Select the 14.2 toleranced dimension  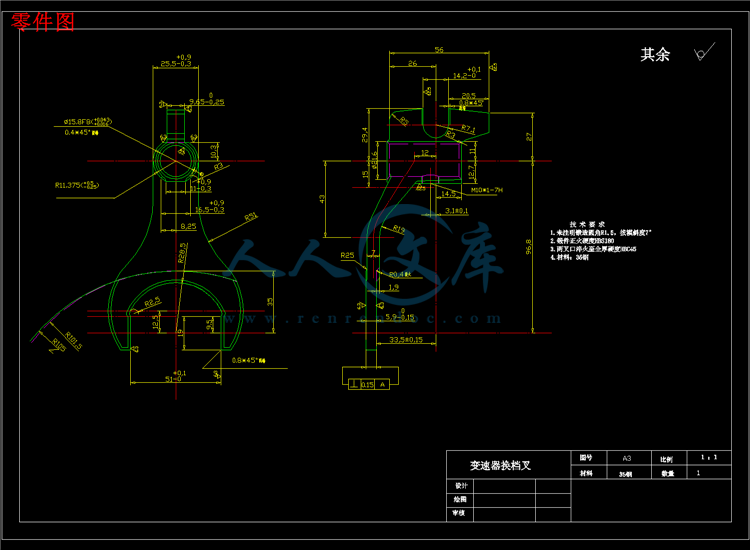click(467, 73)
